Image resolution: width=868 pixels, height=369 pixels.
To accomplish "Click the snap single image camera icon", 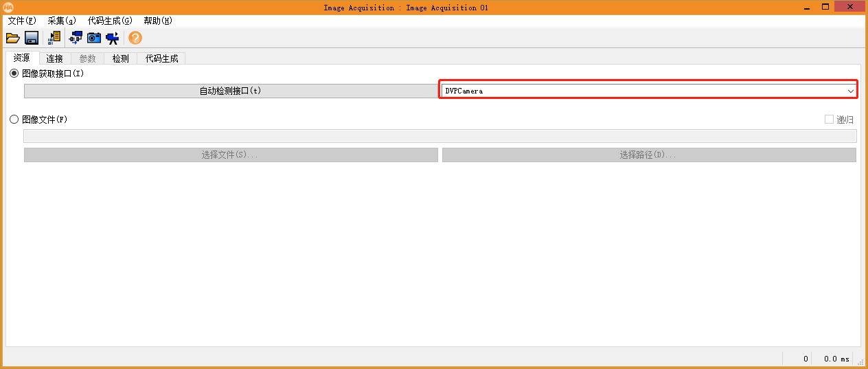I will click(x=94, y=38).
